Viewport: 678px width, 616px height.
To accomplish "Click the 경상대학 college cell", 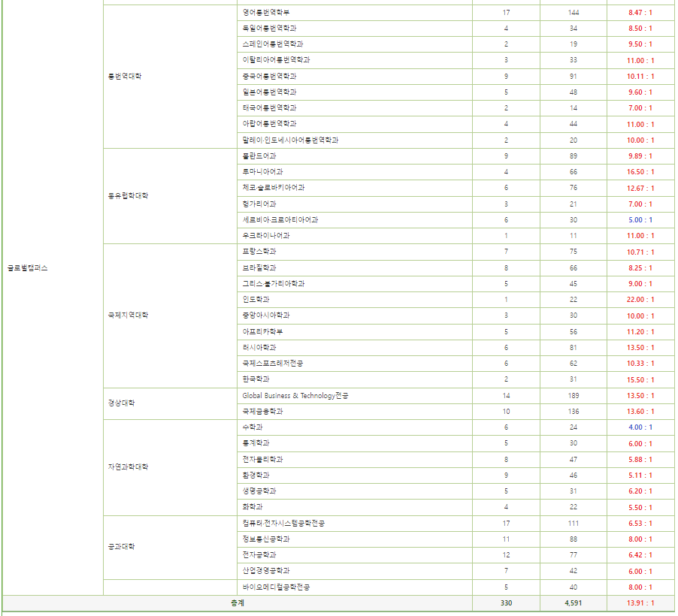I will click(x=120, y=403).
